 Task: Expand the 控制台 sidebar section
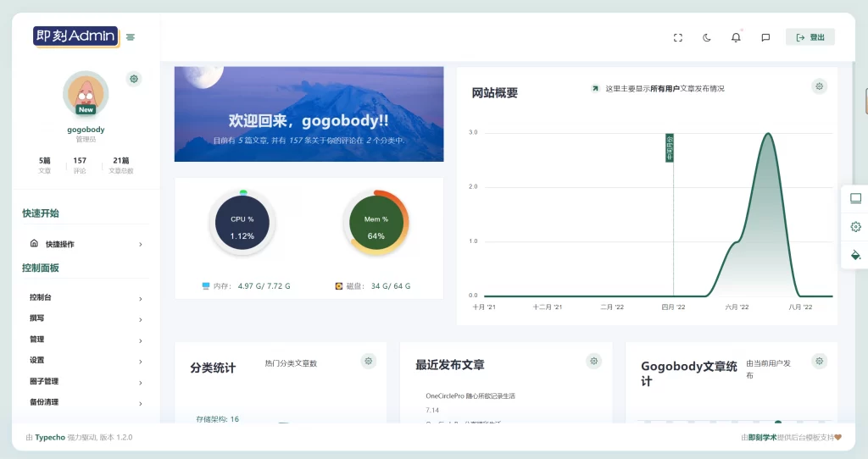(86, 297)
